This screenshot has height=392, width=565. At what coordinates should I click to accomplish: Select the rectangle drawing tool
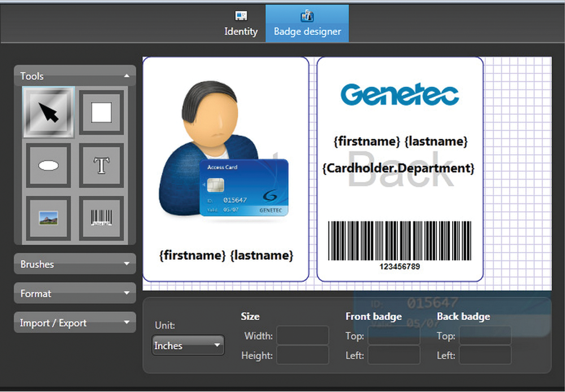[x=102, y=111]
